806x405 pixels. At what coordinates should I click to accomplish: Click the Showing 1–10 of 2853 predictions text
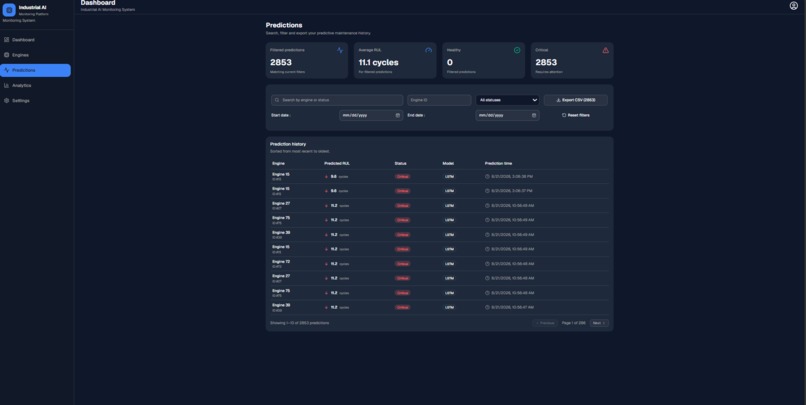300,323
